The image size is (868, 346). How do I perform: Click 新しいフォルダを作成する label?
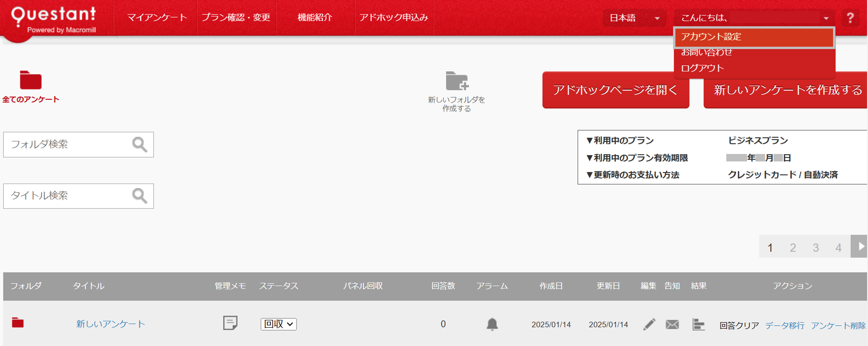(457, 104)
